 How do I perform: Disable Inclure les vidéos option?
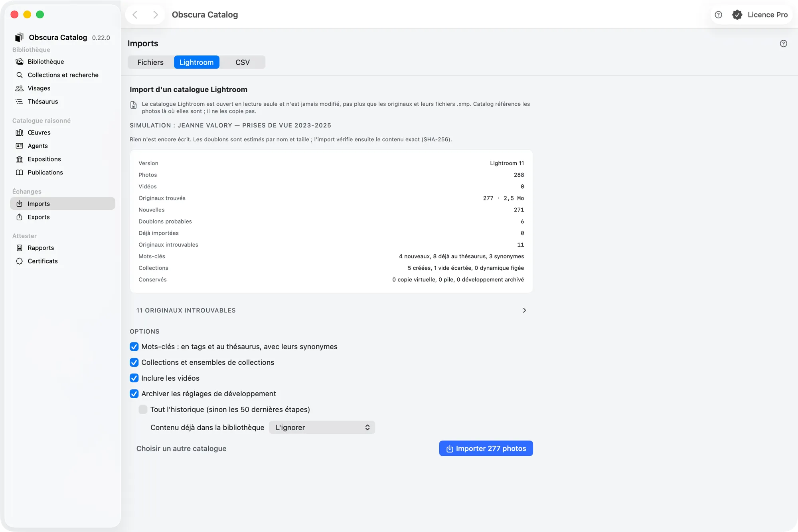point(134,378)
